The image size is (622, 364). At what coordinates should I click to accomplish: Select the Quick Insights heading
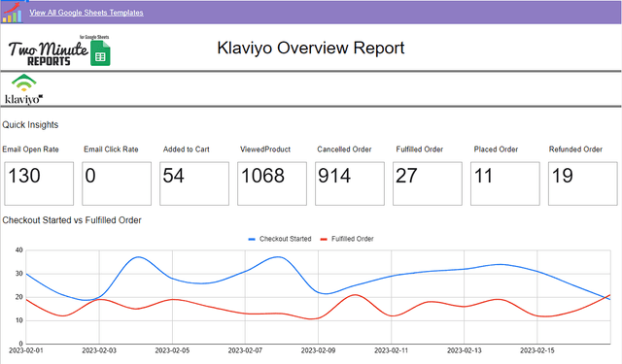tap(30, 125)
